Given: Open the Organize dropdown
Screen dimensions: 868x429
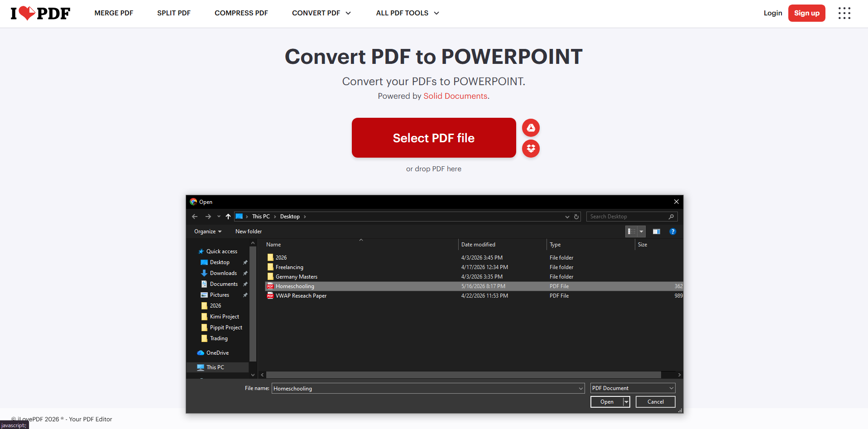Looking at the screenshot, I should (x=208, y=231).
